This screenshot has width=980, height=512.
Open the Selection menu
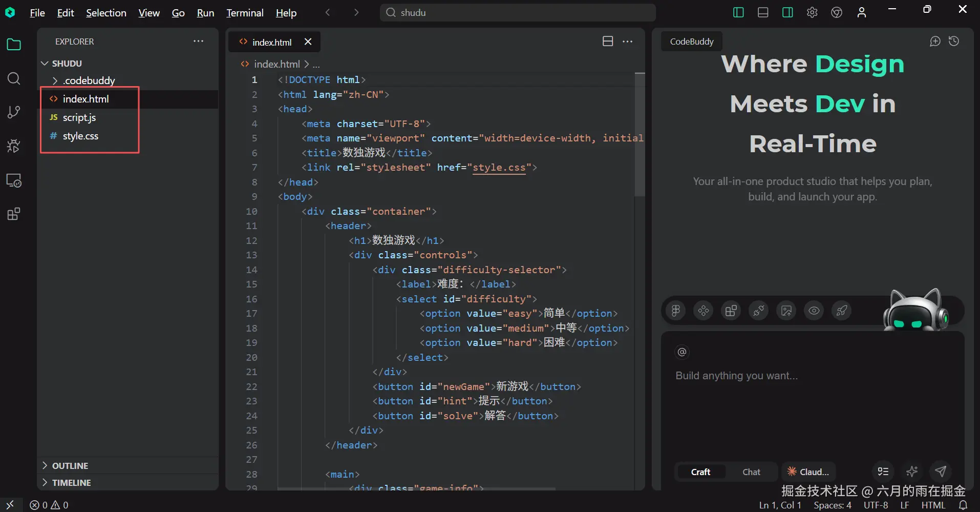[106, 13]
